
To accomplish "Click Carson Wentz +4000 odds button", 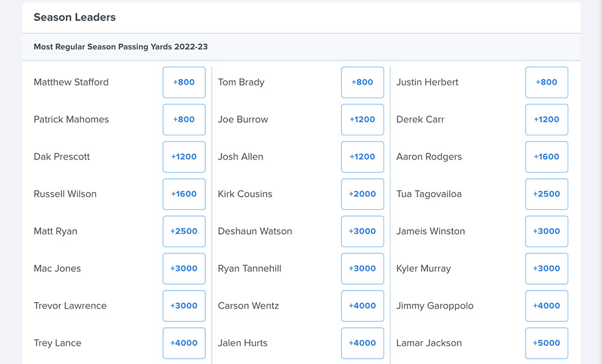I will (x=362, y=306).
